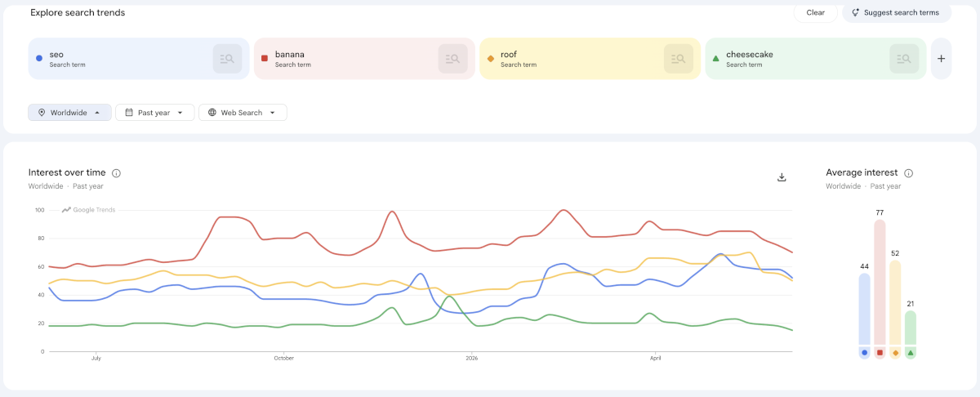
Task: Click the Average interest title
Action: (862, 172)
